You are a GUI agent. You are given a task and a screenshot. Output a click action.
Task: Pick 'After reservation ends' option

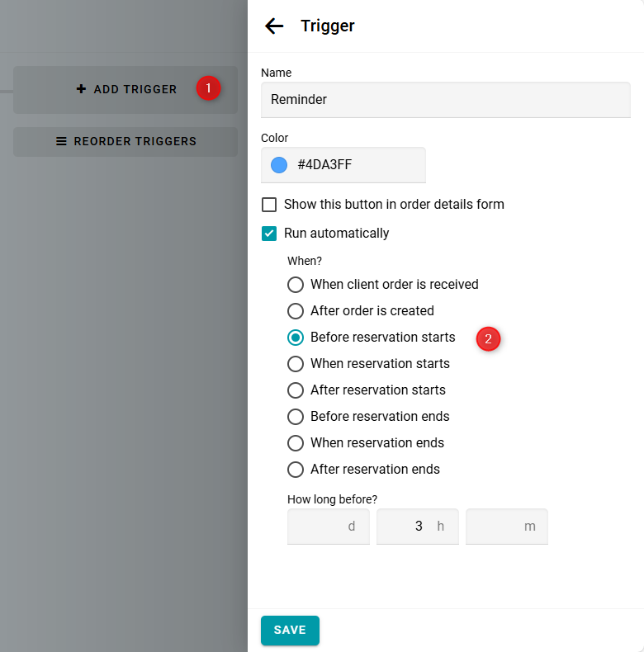pos(296,470)
